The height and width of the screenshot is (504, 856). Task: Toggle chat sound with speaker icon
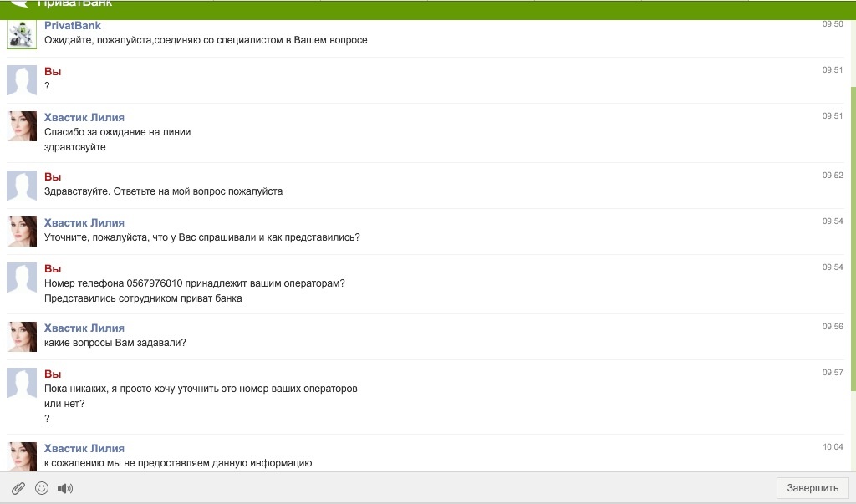(x=65, y=488)
